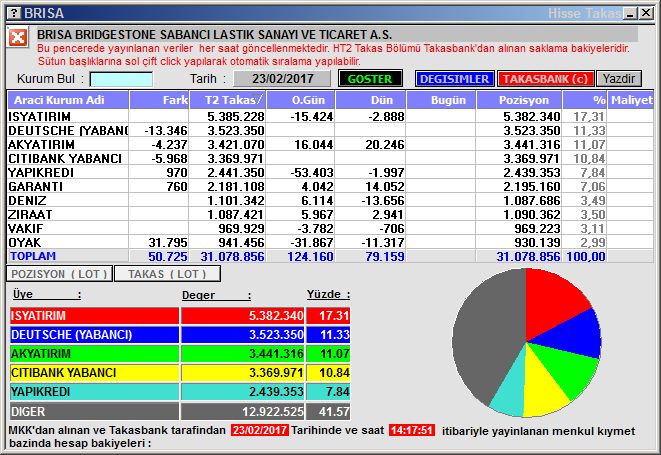Viewport: 661px width, 455px height.
Task: Sort by Bugün column header
Action: click(x=441, y=100)
